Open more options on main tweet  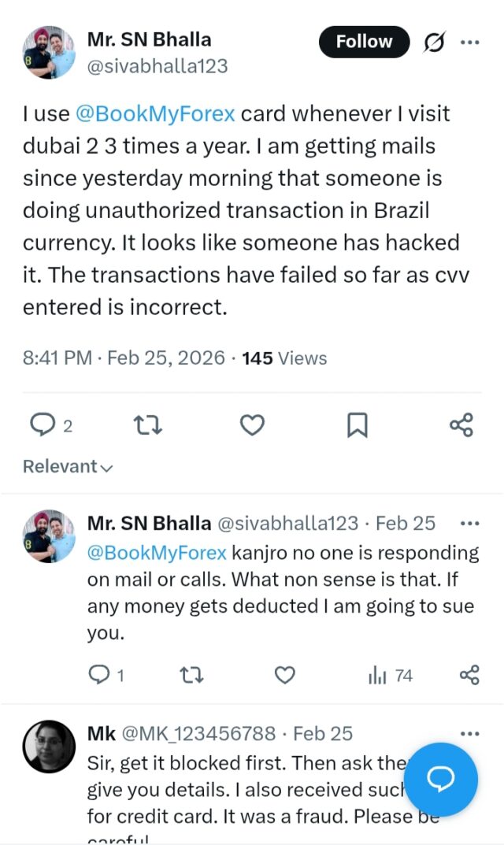[470, 43]
